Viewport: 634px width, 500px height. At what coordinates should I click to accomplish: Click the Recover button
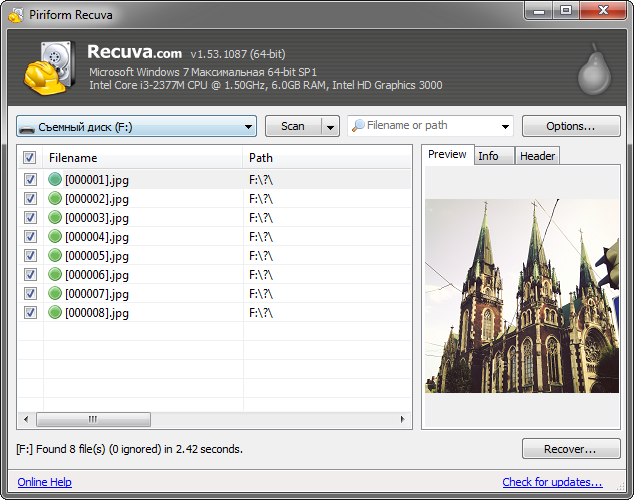pos(571,449)
